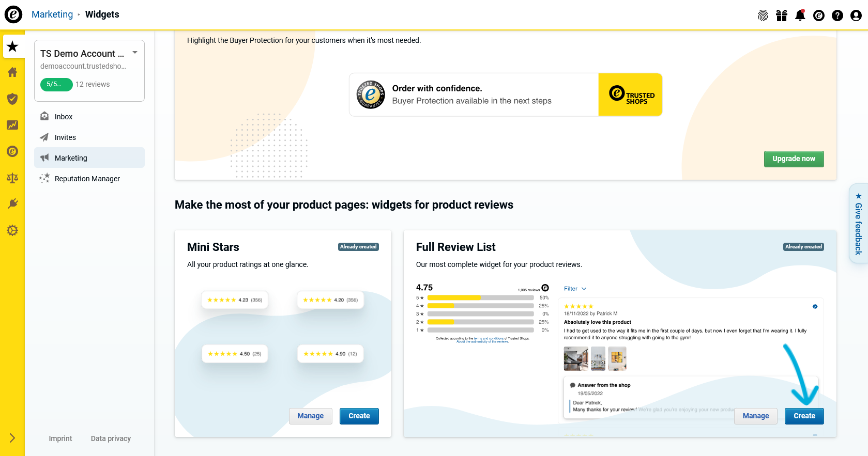Click the 'Order with confidence.' banner text

(437, 88)
